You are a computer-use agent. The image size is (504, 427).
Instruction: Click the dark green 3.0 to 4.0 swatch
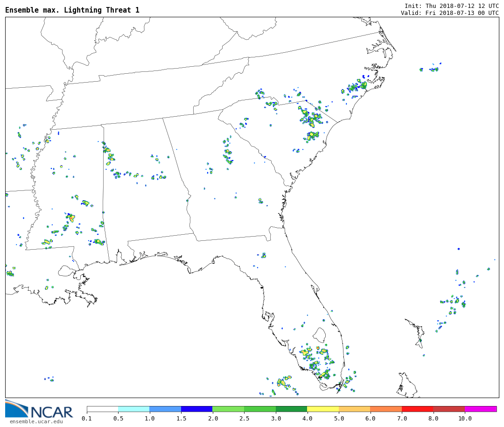tap(291, 409)
